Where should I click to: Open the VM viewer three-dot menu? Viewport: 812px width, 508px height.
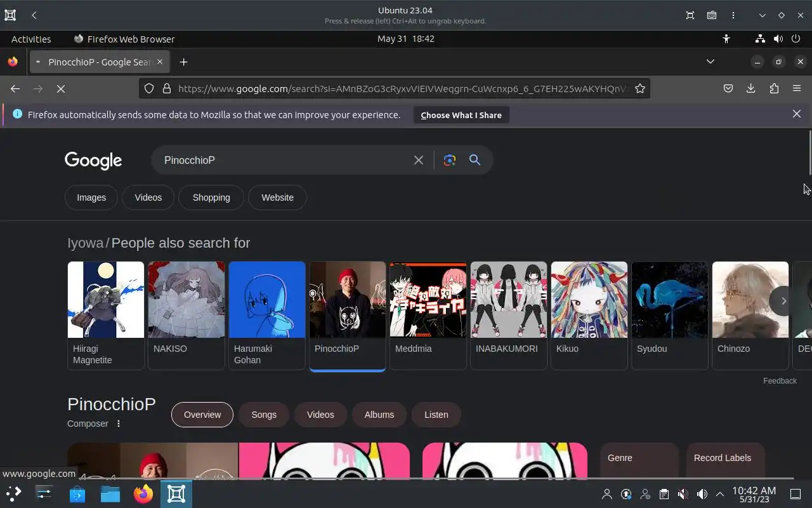coord(733,15)
